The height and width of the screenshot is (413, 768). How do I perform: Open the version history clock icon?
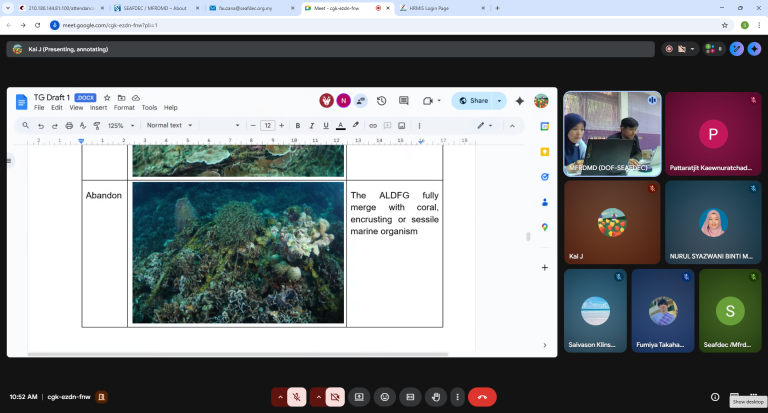coord(382,101)
